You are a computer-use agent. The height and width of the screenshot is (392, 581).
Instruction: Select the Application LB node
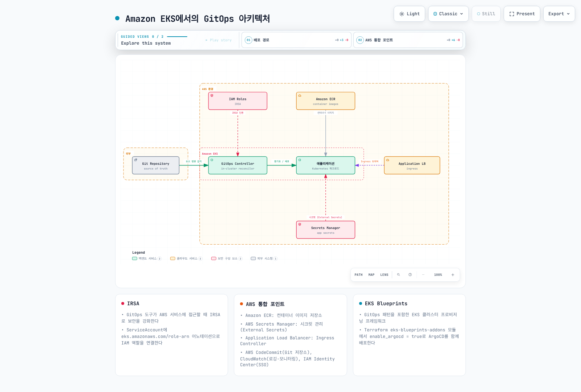(x=412, y=166)
